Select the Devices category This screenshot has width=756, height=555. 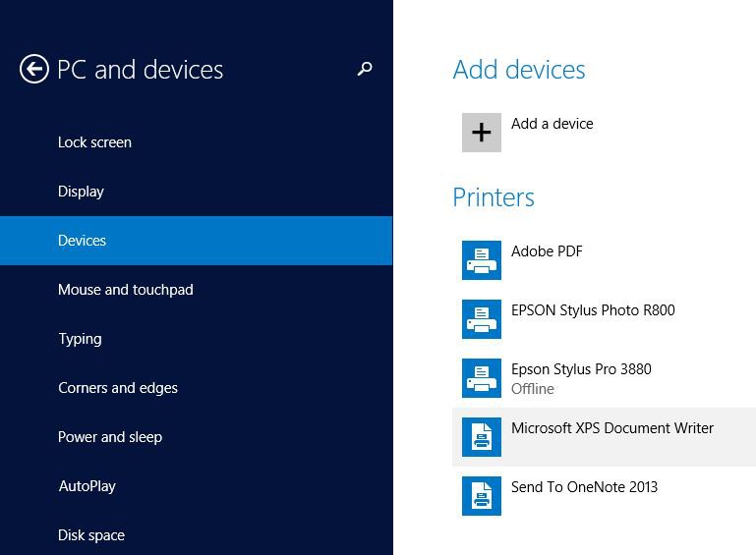point(197,241)
